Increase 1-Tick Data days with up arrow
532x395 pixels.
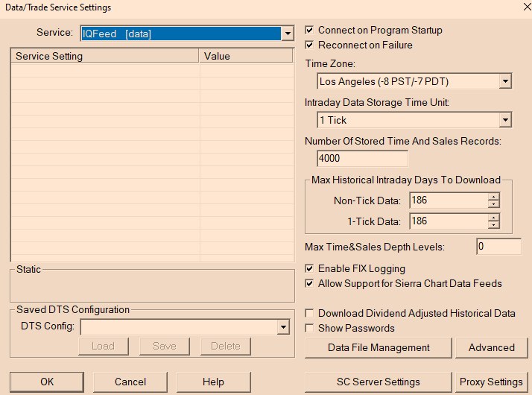click(494, 218)
